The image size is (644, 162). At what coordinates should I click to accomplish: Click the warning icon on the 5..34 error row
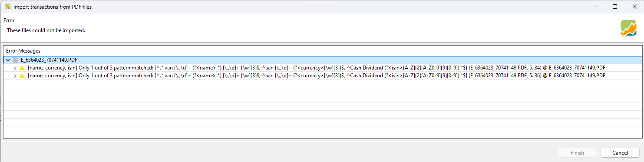pyautogui.click(x=23, y=68)
